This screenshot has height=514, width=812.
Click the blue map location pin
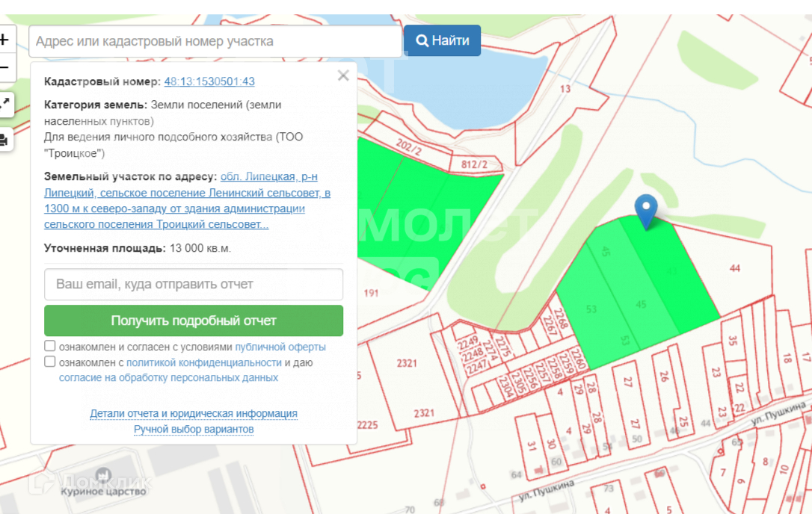[x=646, y=211]
